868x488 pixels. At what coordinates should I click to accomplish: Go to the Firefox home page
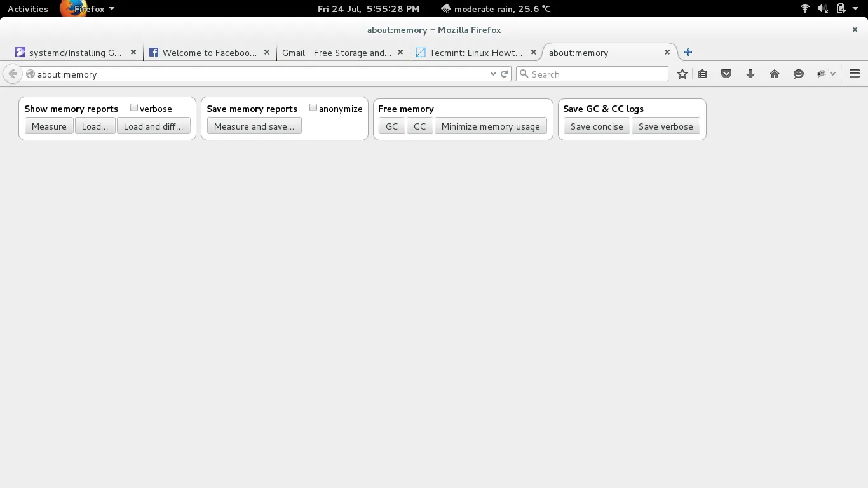point(775,74)
